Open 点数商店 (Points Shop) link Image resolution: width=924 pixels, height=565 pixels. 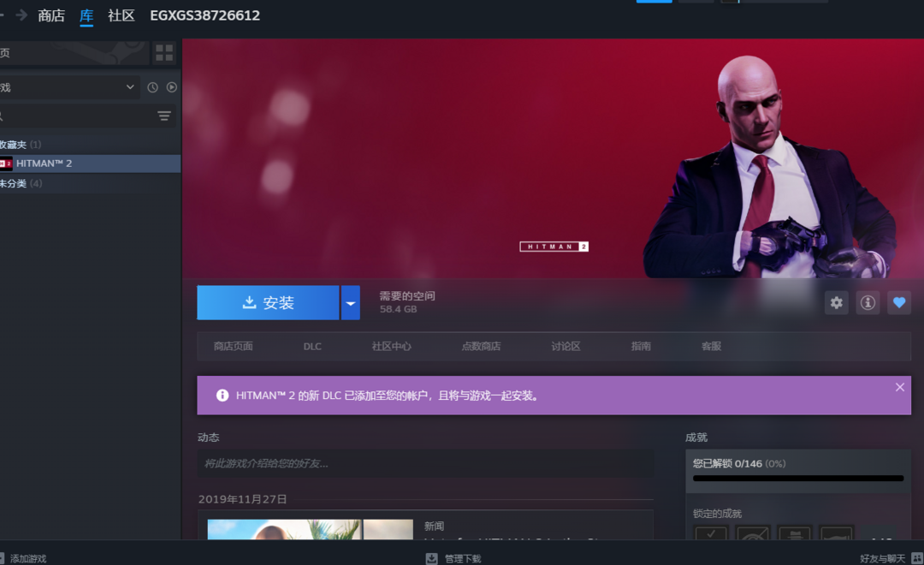tap(481, 347)
